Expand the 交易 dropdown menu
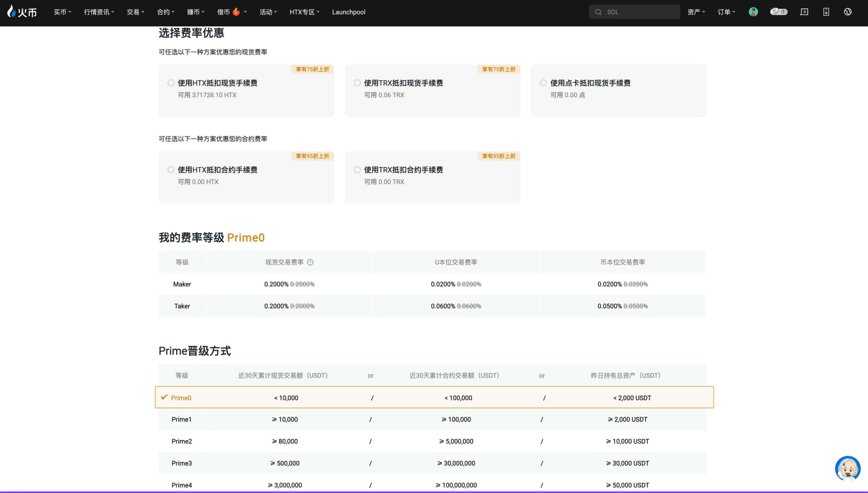This screenshot has width=868, height=493. coord(135,12)
